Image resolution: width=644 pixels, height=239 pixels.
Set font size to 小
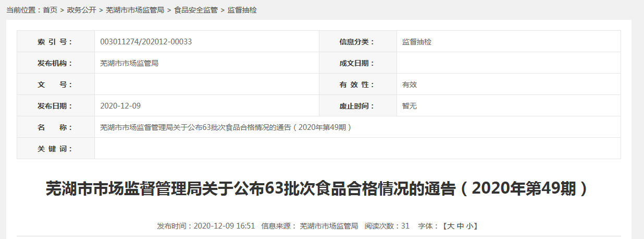point(469,226)
